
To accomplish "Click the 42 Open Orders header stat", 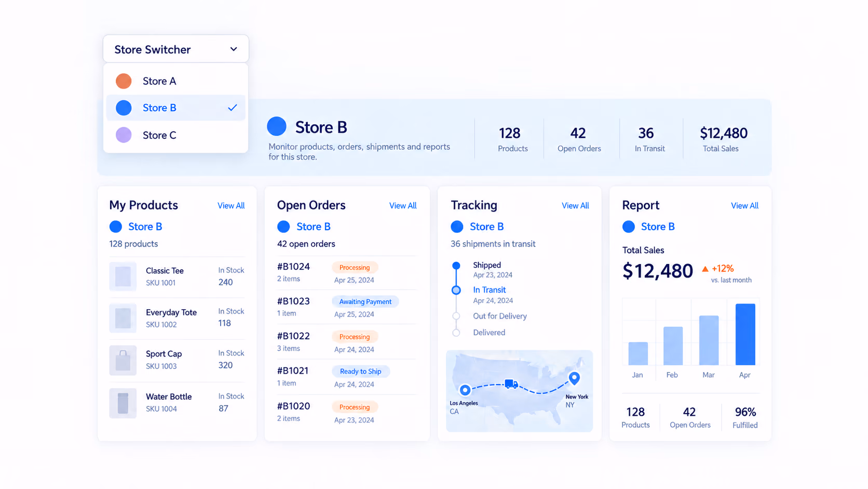I will (x=579, y=139).
